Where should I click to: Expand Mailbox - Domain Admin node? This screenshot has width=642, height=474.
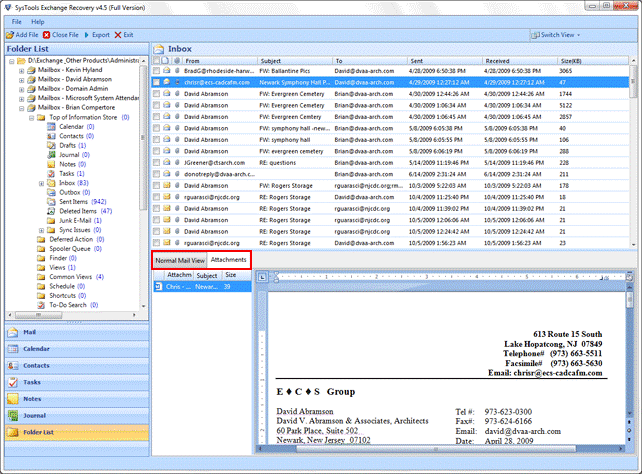tap(21, 89)
